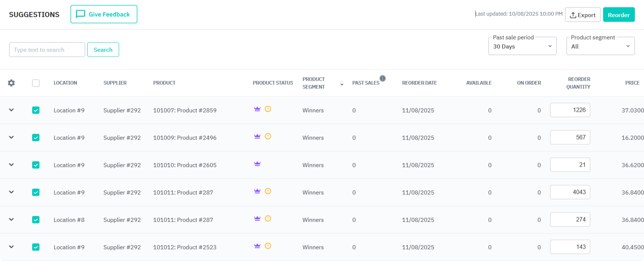The height and width of the screenshot is (261, 644).
Task: Click crown icon for Product #2605
Action: [x=257, y=164]
